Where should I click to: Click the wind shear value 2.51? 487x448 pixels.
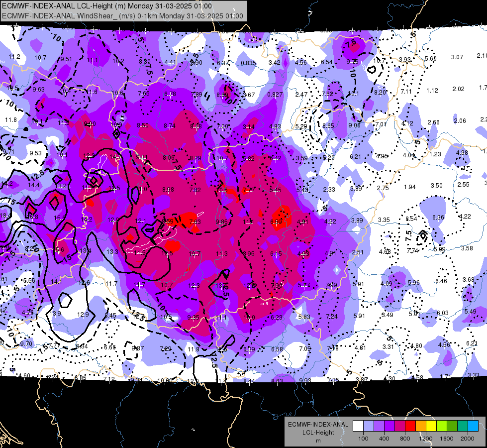click(x=358, y=252)
